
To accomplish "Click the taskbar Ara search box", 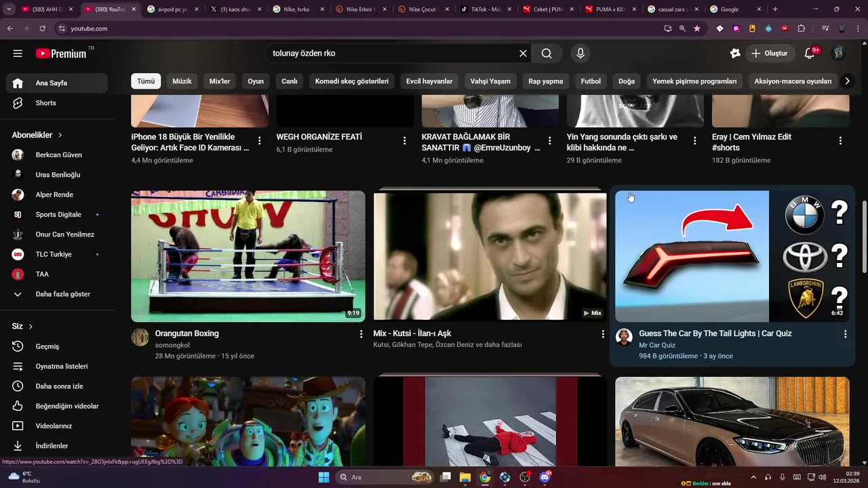I will coord(385,477).
